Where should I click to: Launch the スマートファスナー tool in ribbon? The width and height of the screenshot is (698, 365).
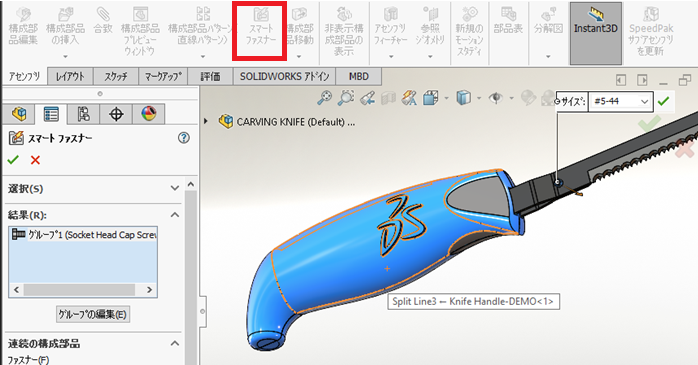(261, 26)
